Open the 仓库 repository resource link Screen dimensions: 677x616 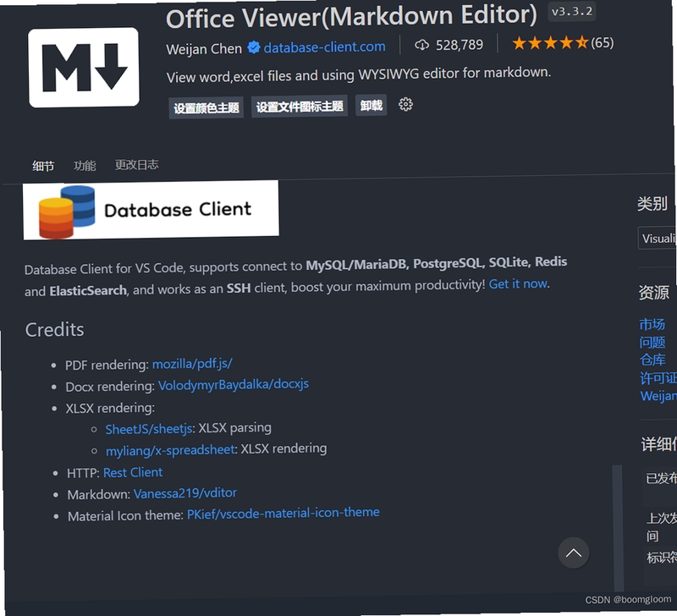click(x=652, y=360)
